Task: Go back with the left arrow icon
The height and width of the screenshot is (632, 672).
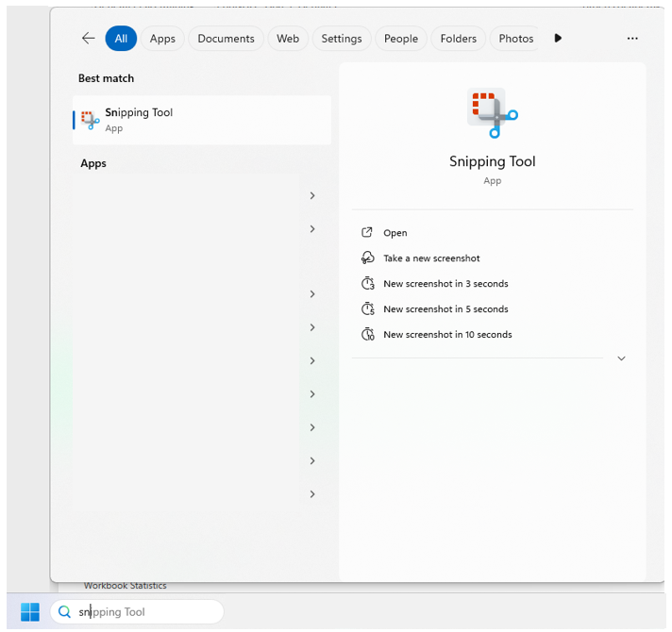Action: 89,39
